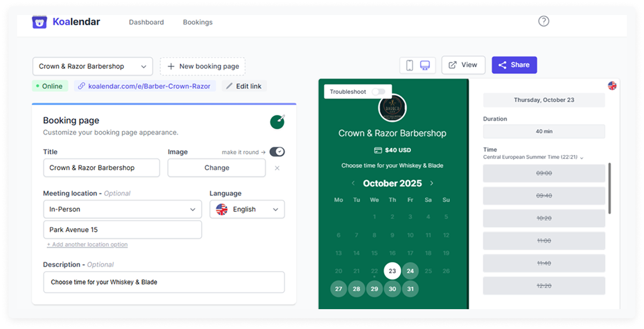Image resolution: width=644 pixels, height=329 pixels.
Task: Click the X to remove the image
Action: pyautogui.click(x=277, y=167)
